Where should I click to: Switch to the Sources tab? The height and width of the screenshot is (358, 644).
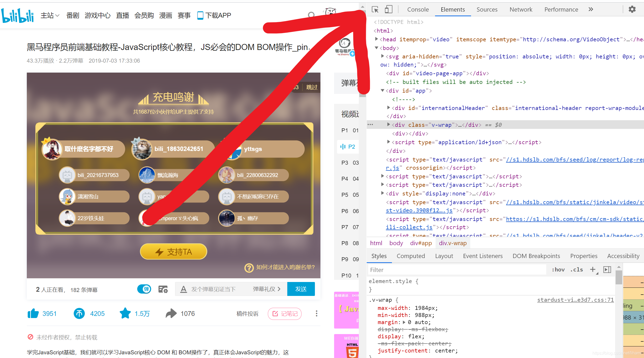click(487, 9)
